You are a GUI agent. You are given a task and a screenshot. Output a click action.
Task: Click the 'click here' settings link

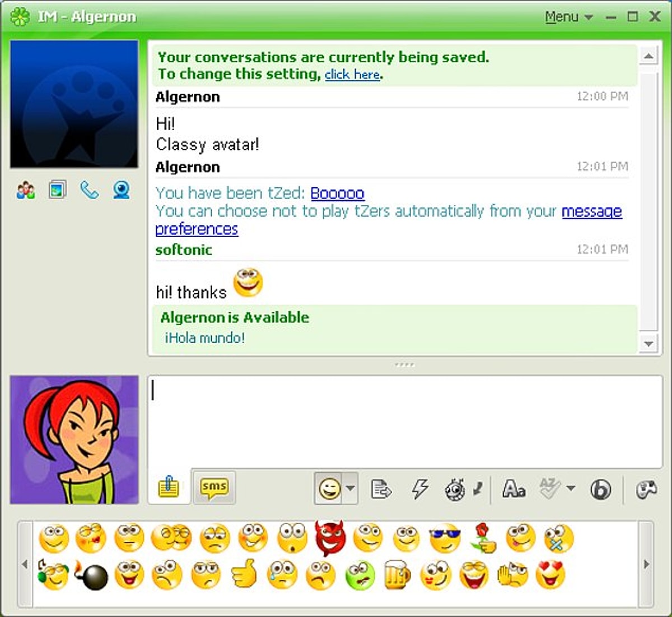(x=352, y=75)
